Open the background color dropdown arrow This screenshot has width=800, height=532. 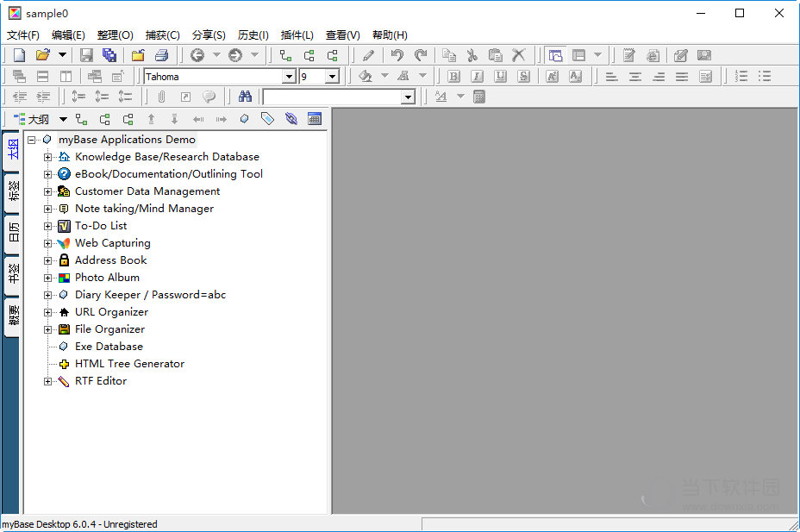tap(385, 76)
